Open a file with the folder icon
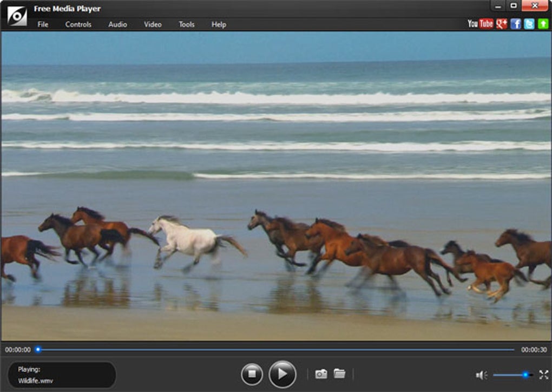This screenshot has width=552, height=392. coord(339,374)
